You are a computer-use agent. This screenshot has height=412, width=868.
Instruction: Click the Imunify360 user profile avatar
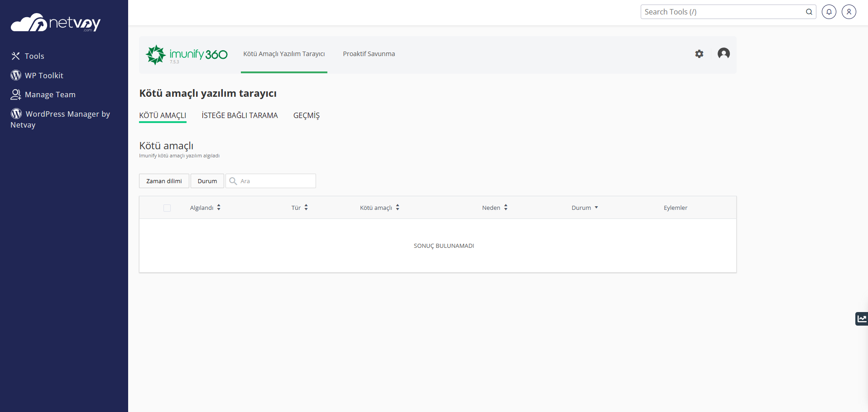724,54
